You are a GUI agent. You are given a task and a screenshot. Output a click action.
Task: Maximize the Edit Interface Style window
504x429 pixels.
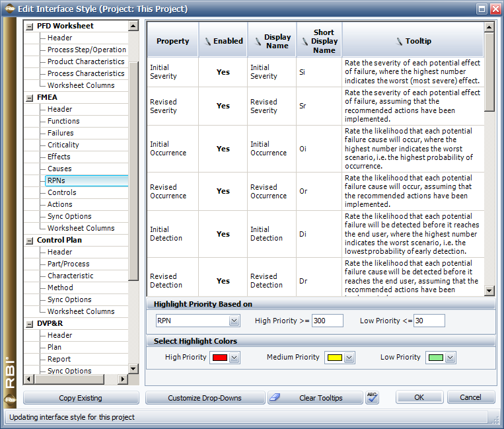pyautogui.click(x=482, y=9)
